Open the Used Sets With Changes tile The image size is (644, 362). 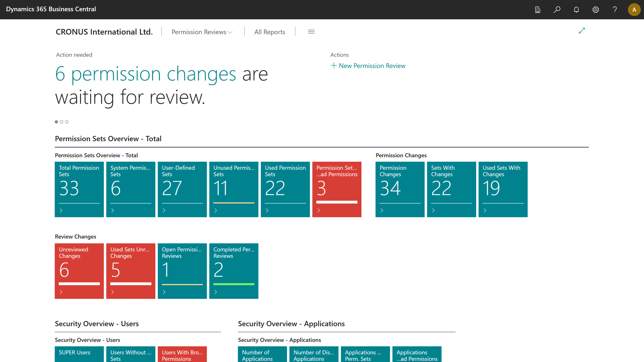click(503, 189)
